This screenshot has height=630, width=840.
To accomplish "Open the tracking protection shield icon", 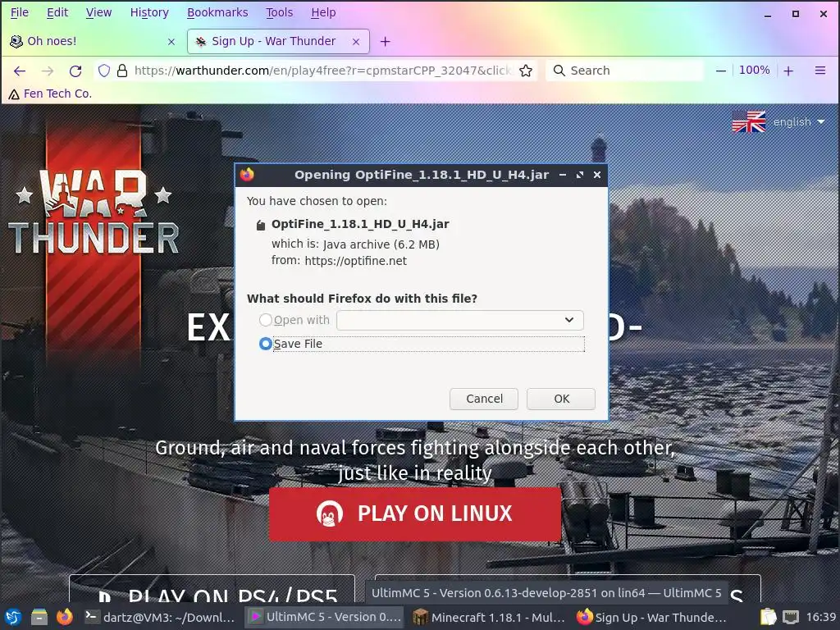I will pyautogui.click(x=104, y=71).
